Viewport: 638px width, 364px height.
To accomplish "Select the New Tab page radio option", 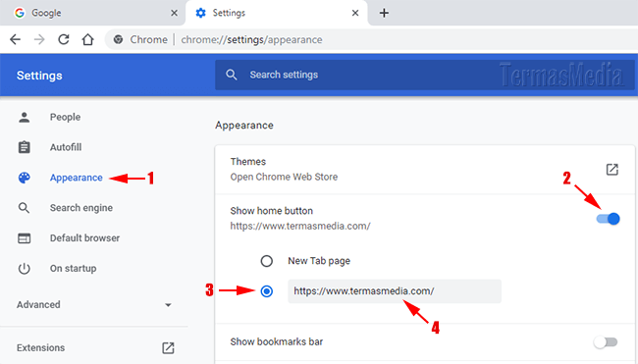I will (267, 261).
